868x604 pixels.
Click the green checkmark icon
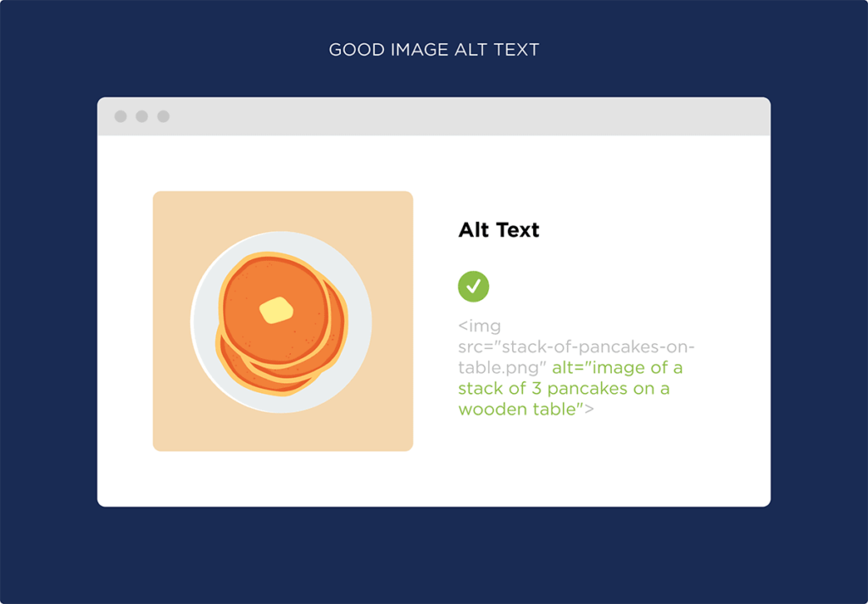(x=473, y=286)
